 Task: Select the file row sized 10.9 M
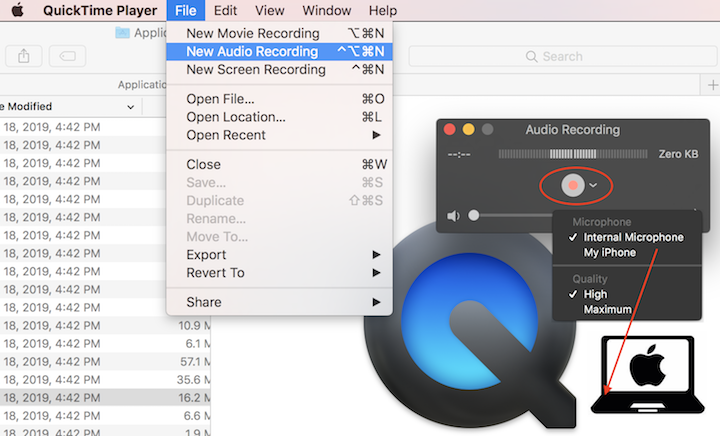click(105, 325)
